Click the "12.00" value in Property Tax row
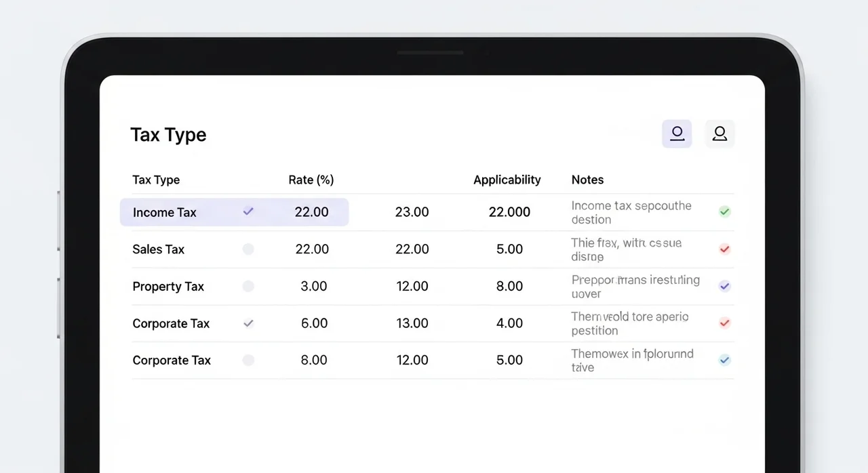Viewport: 868px width, 473px height. point(412,287)
